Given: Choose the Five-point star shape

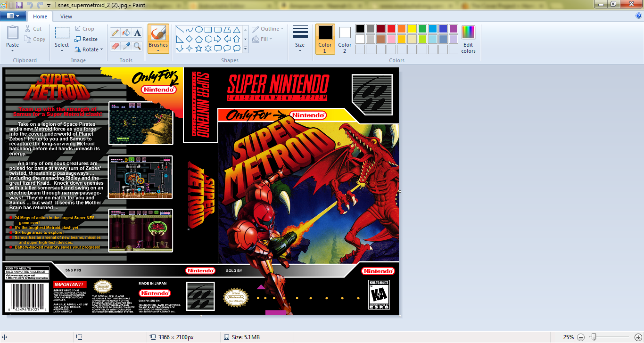Looking at the screenshot, I should [198, 48].
